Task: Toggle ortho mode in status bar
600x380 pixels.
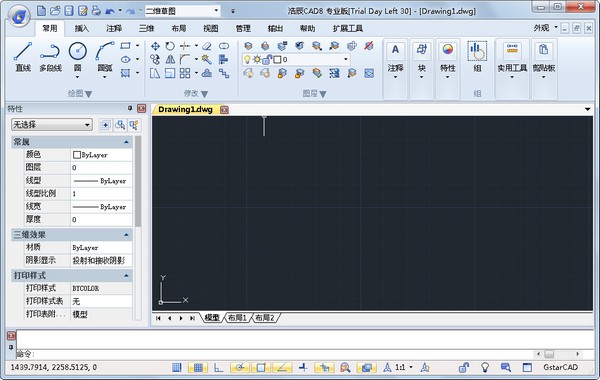Action: [218, 368]
